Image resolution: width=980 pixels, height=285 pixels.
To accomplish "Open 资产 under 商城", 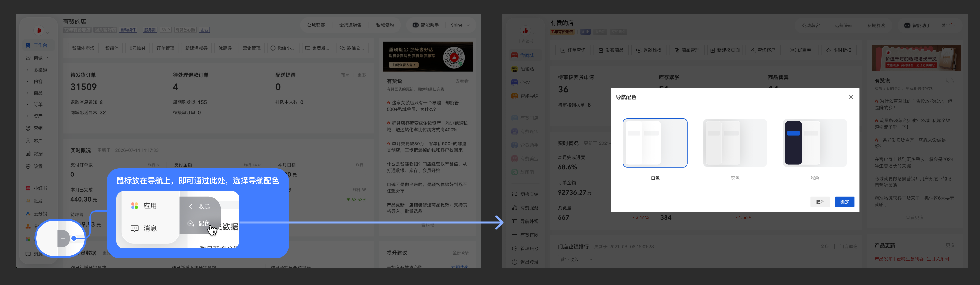I will point(38,116).
